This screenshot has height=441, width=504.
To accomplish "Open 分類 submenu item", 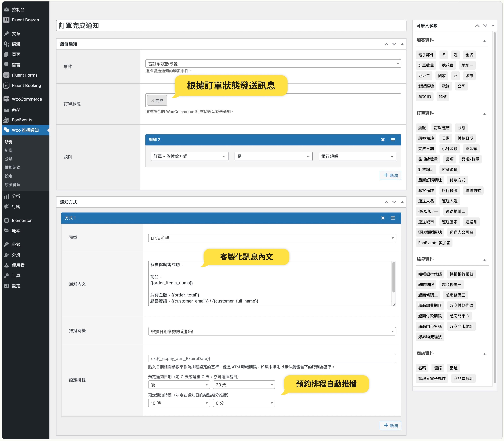I will (x=8, y=159).
